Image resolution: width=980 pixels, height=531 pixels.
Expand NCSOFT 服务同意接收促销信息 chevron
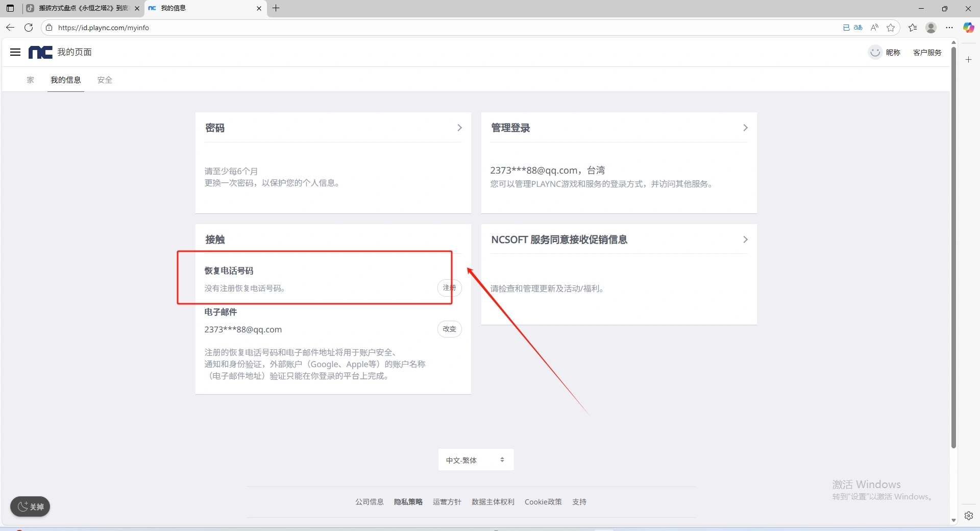click(x=745, y=239)
